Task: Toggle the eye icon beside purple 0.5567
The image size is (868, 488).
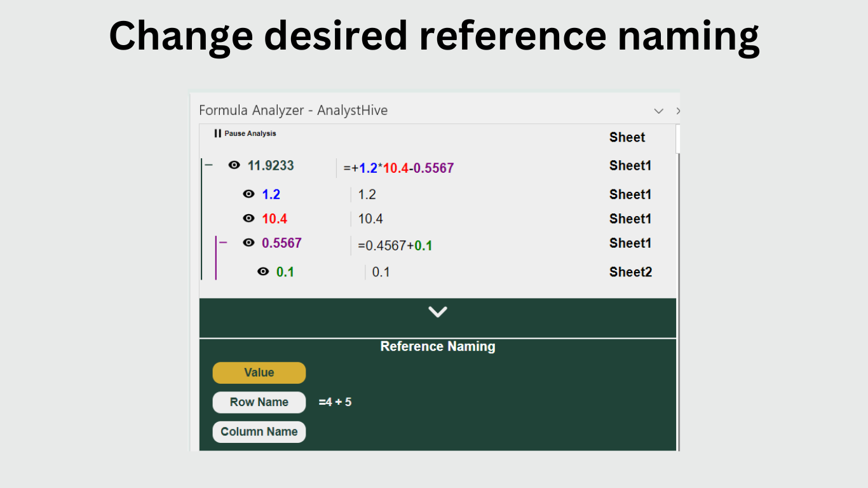Action: 248,243
